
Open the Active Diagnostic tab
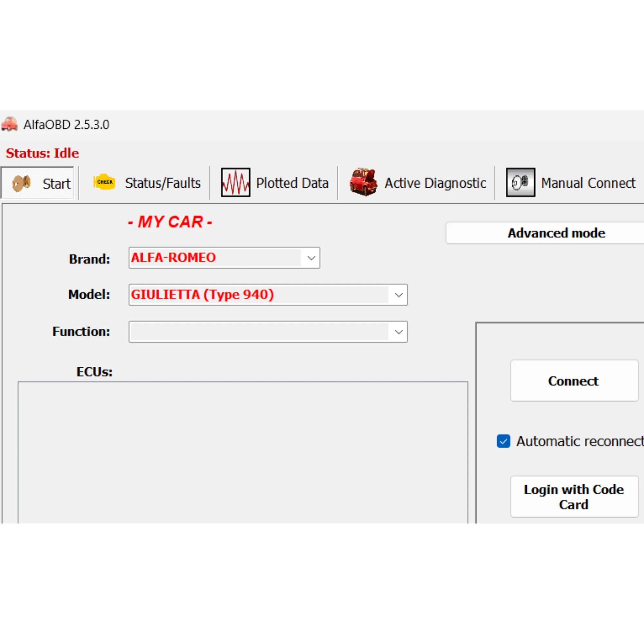pyautogui.click(x=435, y=183)
